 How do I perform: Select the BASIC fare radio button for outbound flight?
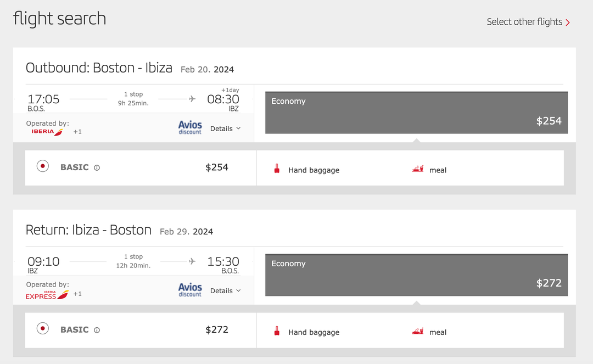click(42, 167)
